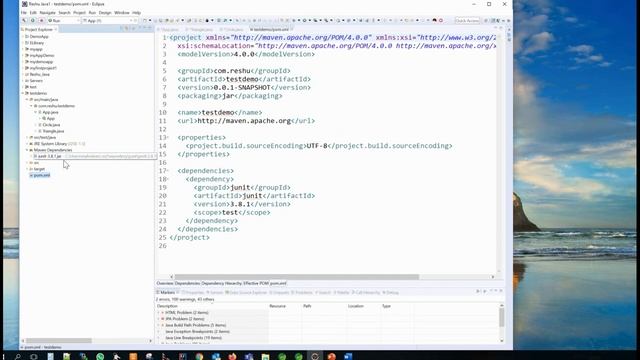Screen dimensions: 640x360
Task: Click the launch bar Build hammer icon
Action: (25, 20)
